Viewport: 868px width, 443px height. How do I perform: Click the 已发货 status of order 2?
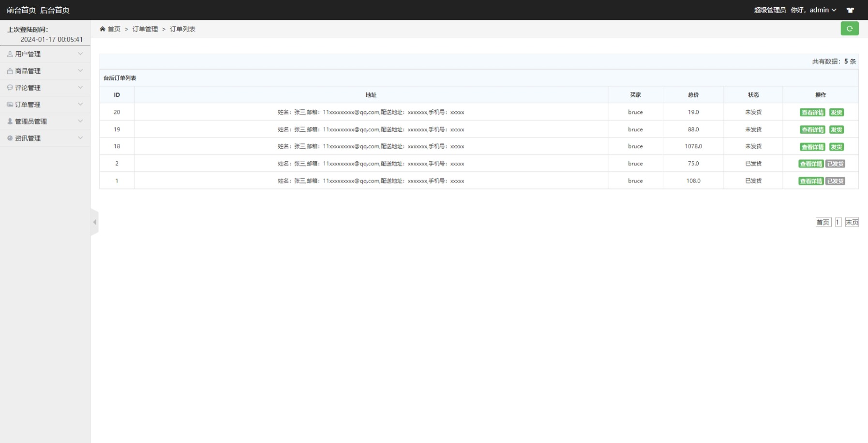coord(753,164)
